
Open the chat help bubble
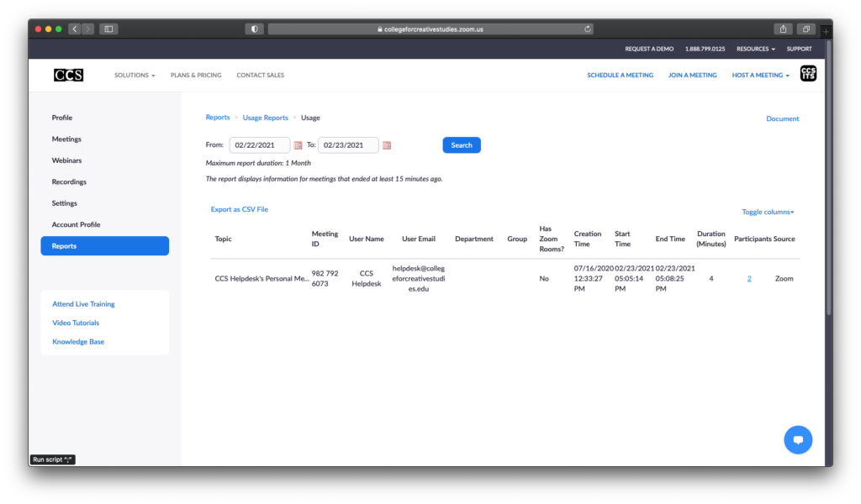[x=798, y=439]
